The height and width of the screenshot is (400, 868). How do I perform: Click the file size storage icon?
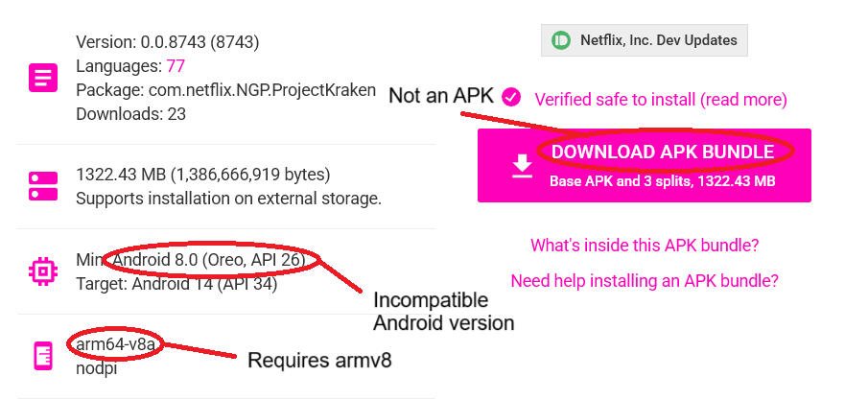[x=43, y=186]
